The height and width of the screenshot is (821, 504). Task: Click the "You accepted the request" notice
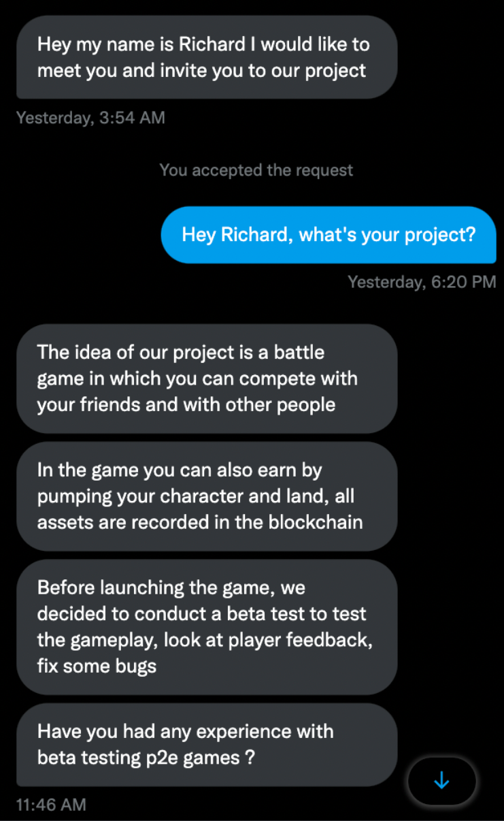pyautogui.click(x=256, y=170)
